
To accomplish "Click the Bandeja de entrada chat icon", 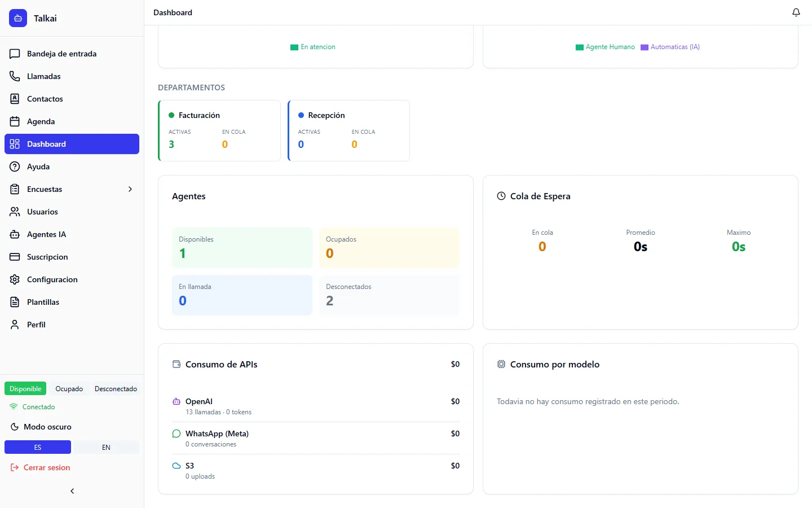I will (15, 54).
